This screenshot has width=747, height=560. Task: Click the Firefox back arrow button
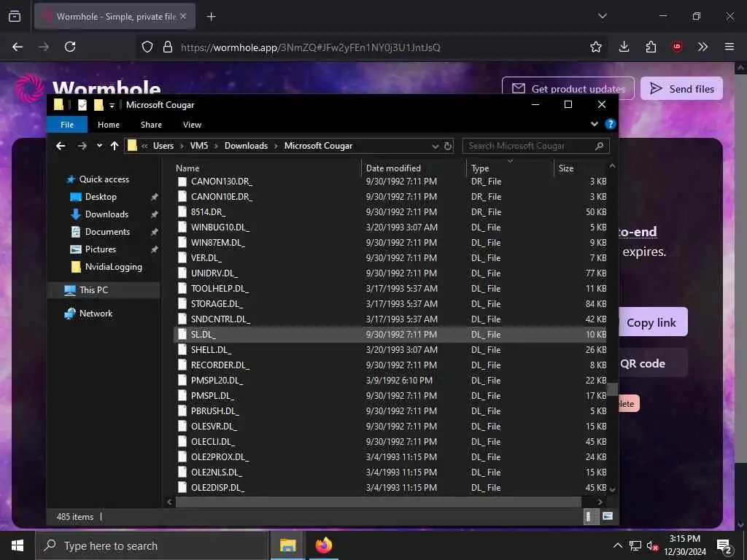click(18, 47)
